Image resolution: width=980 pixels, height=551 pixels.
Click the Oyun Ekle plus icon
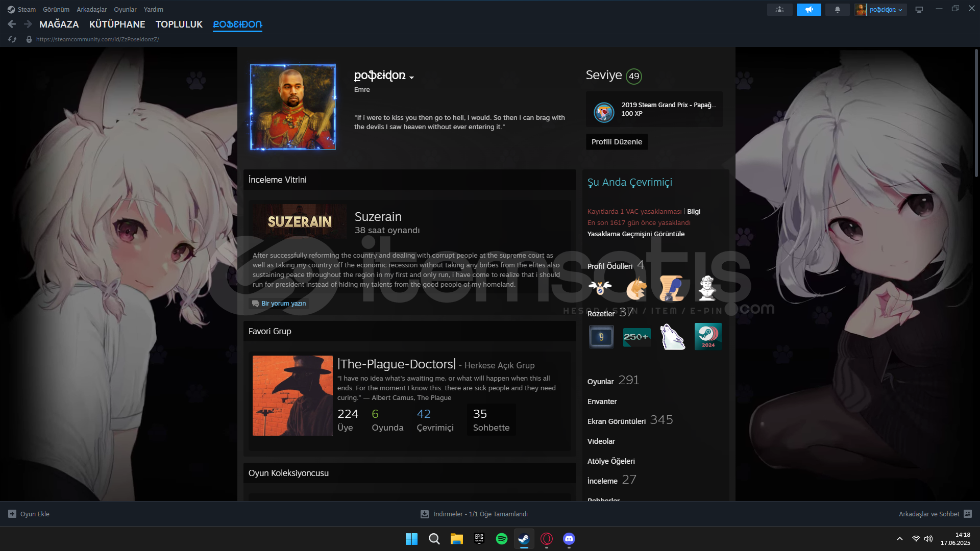tap(12, 514)
